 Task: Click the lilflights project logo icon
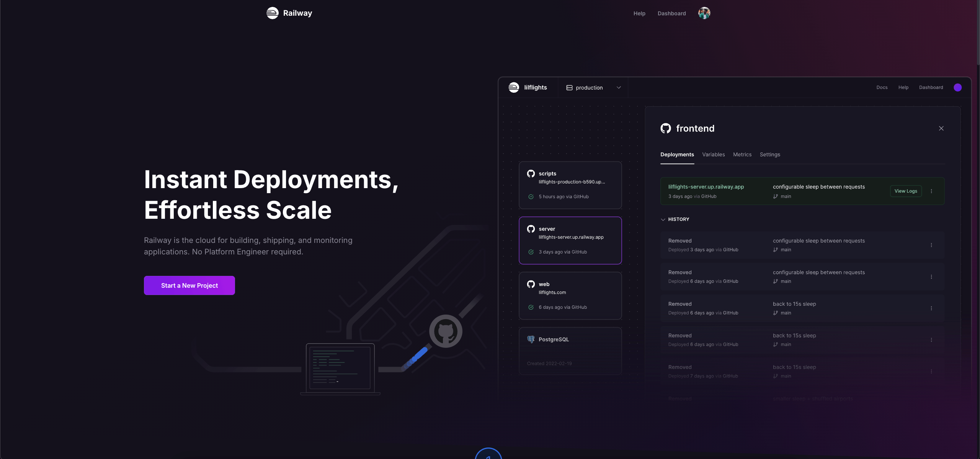(x=514, y=87)
